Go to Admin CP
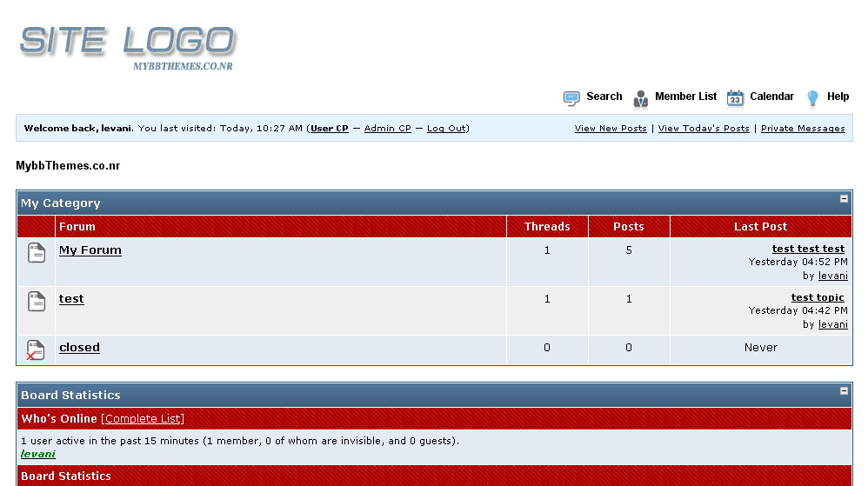868x486 pixels. (x=388, y=129)
